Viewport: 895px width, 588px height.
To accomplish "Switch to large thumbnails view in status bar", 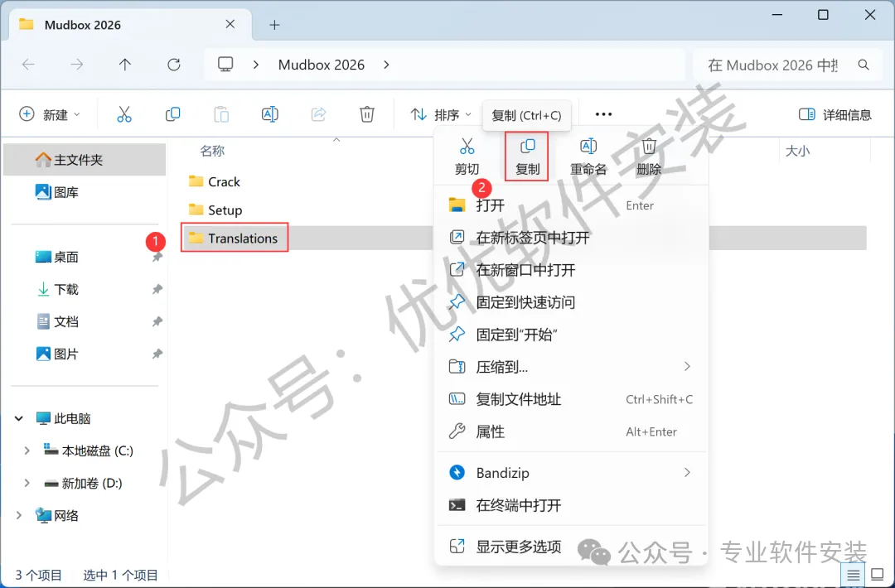I will point(878,574).
